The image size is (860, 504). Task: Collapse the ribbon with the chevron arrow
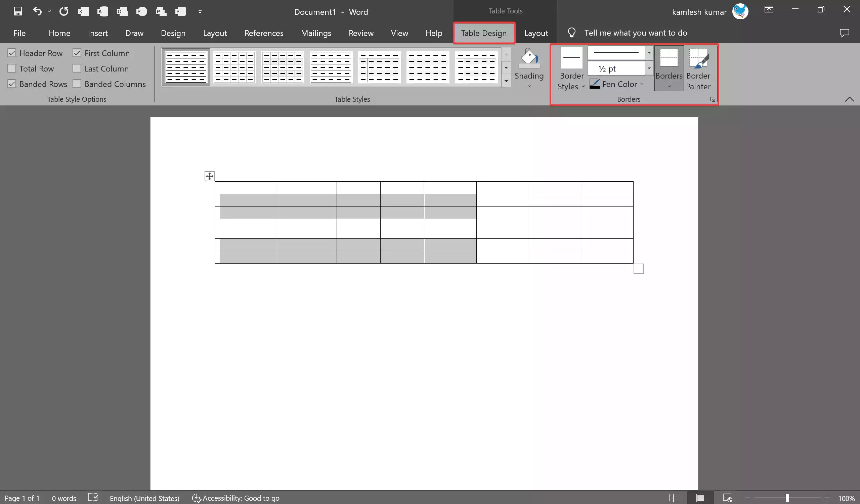tap(850, 99)
